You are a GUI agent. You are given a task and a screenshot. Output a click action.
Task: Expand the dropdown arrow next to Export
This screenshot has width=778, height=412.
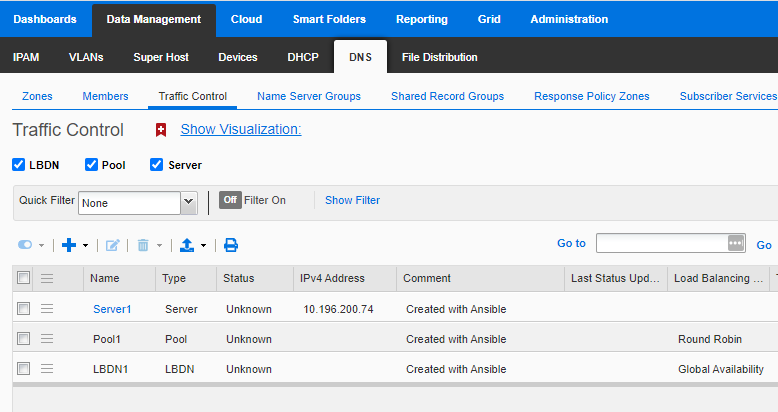coord(203,245)
